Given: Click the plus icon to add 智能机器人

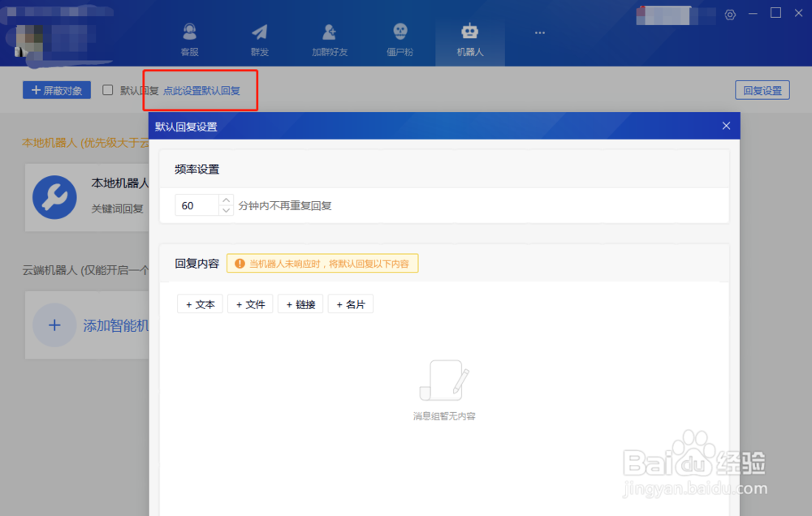Looking at the screenshot, I should 54,325.
